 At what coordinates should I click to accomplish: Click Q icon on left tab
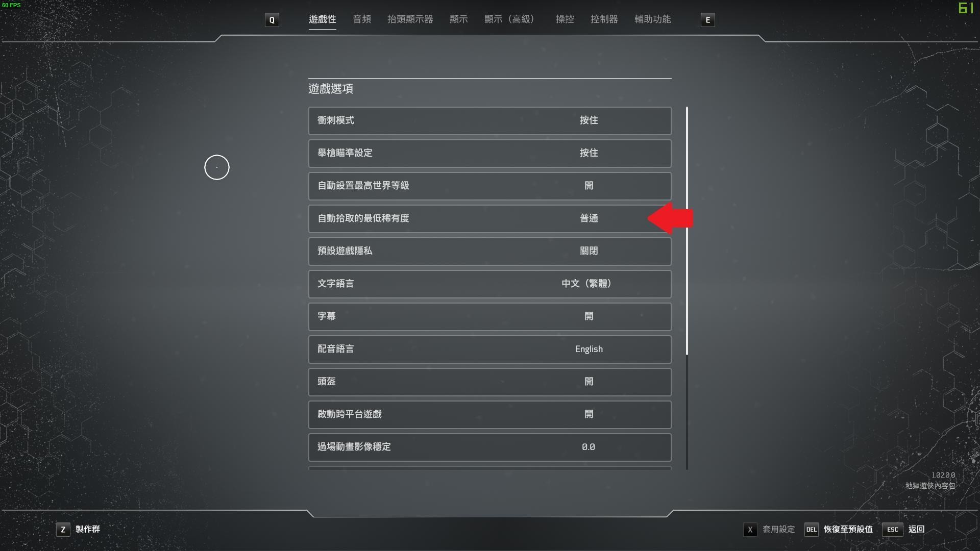272,19
